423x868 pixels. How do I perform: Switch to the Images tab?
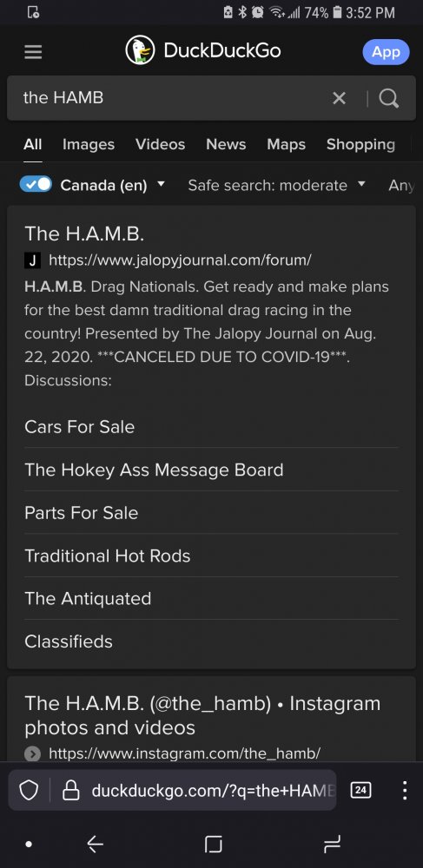(89, 144)
